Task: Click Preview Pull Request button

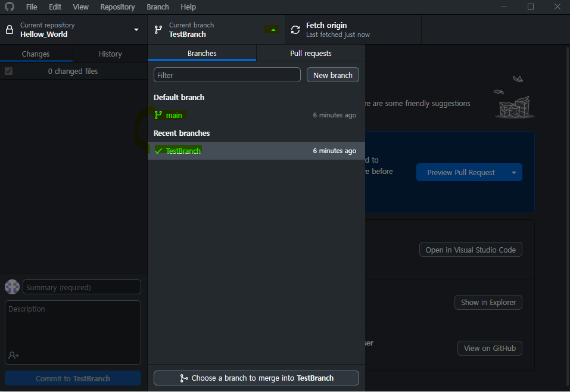Action: pos(461,172)
